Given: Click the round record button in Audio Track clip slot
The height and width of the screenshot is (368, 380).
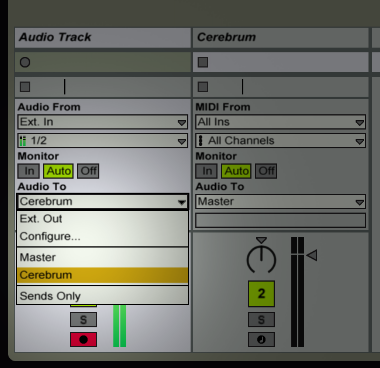Looking at the screenshot, I should tap(25, 62).
